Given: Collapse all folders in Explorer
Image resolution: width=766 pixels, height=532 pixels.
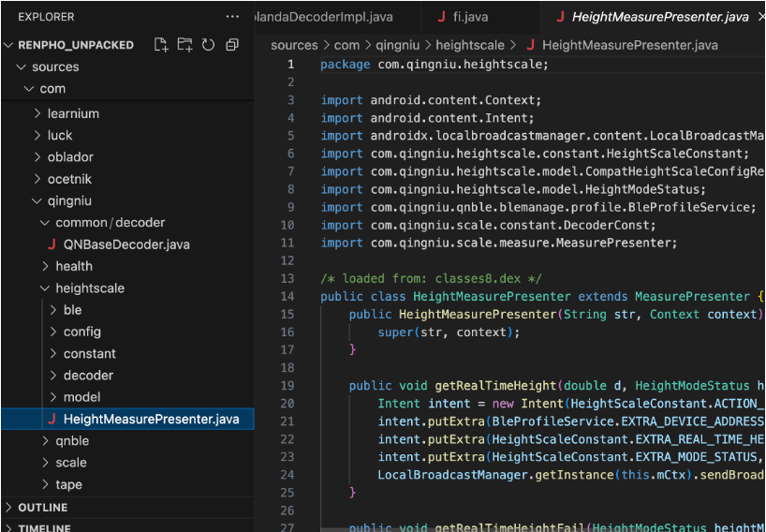Looking at the screenshot, I should click(x=231, y=45).
